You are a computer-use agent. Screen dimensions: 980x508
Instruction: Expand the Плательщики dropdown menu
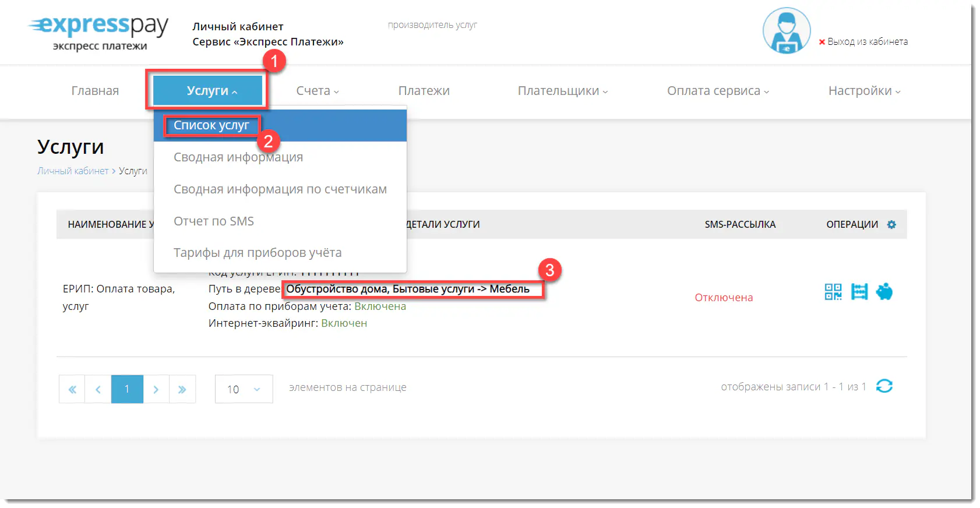(562, 91)
